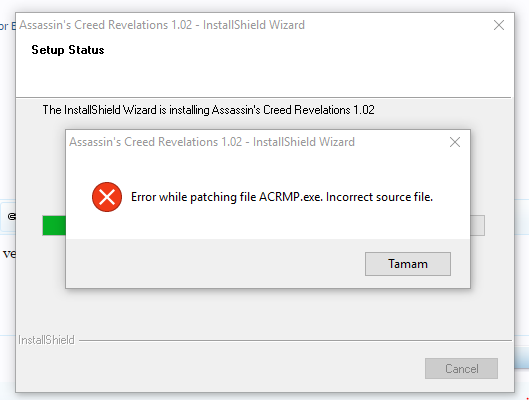The width and height of the screenshot is (529, 400).
Task: Click the unfilled right end of progress bar
Action: pyautogui.click(x=477, y=225)
